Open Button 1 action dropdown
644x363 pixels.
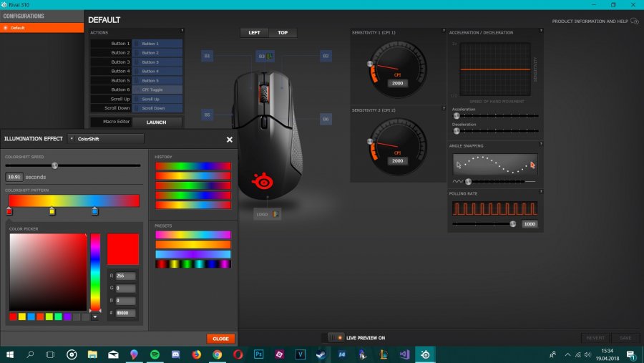click(x=157, y=44)
